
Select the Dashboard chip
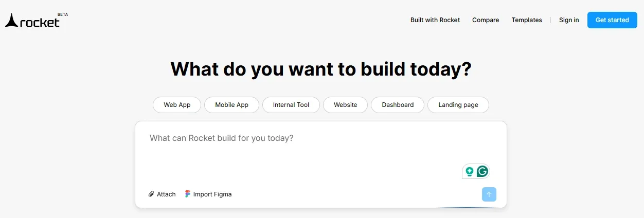click(x=398, y=105)
